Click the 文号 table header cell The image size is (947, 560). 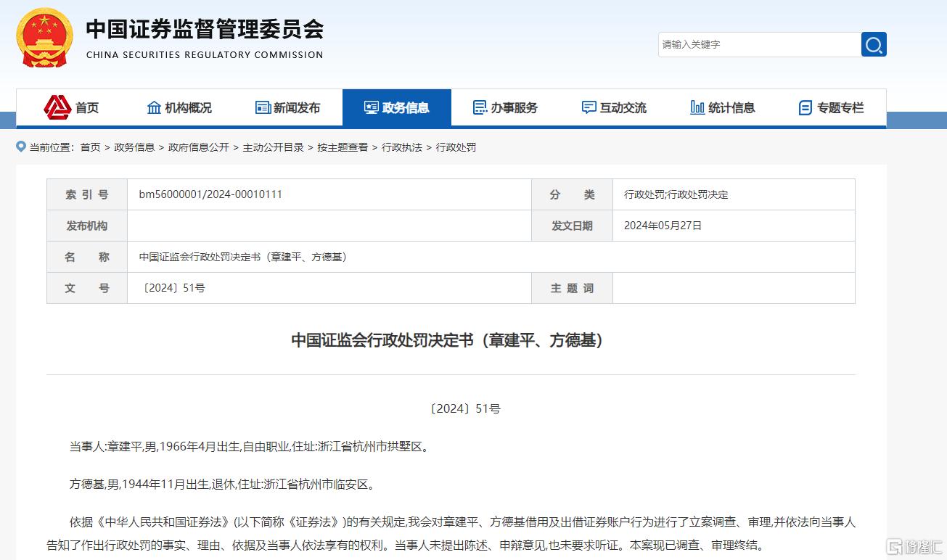click(87, 288)
